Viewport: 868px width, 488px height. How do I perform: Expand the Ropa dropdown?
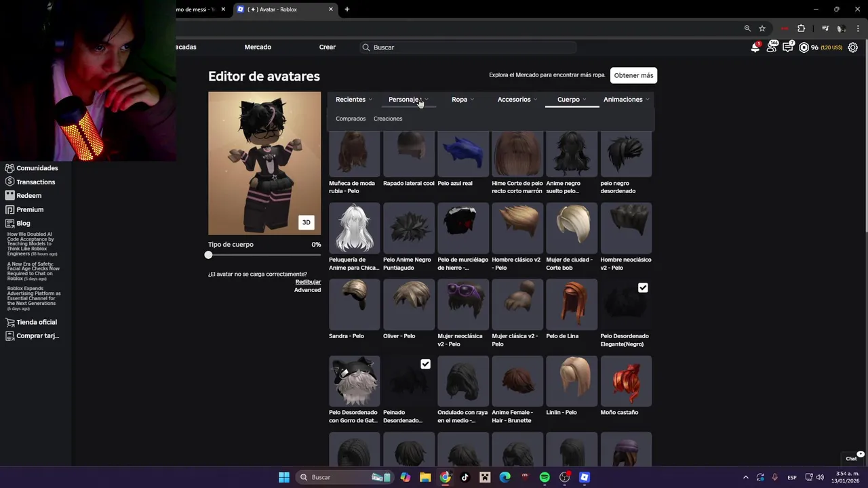tap(463, 100)
